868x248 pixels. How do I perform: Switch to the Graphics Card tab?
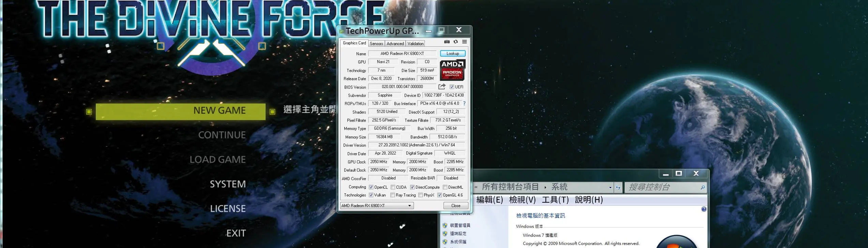click(x=354, y=43)
